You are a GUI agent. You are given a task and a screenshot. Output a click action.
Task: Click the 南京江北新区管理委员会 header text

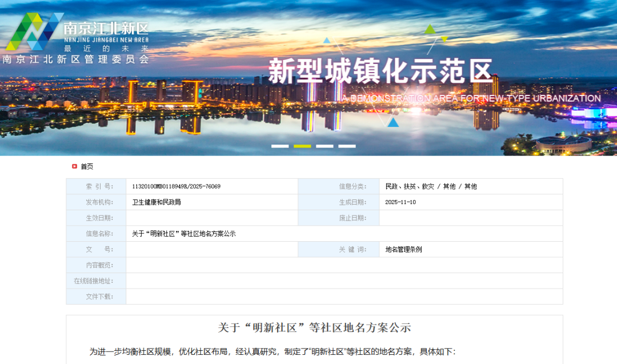pyautogui.click(x=75, y=59)
